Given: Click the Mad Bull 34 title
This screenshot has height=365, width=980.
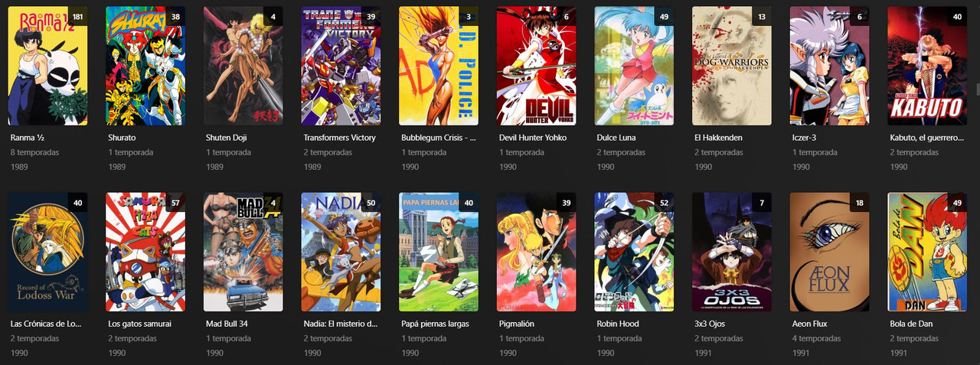Looking at the screenshot, I should pyautogui.click(x=227, y=324).
